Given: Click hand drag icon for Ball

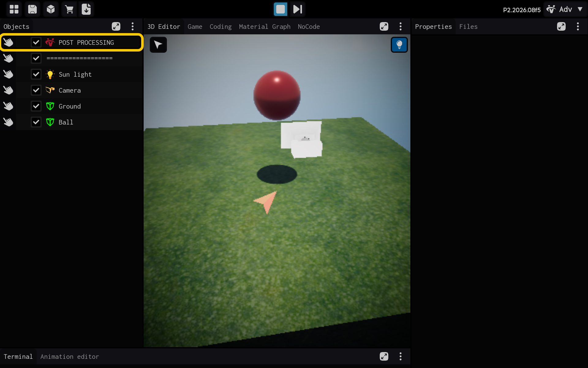Looking at the screenshot, I should (x=8, y=122).
